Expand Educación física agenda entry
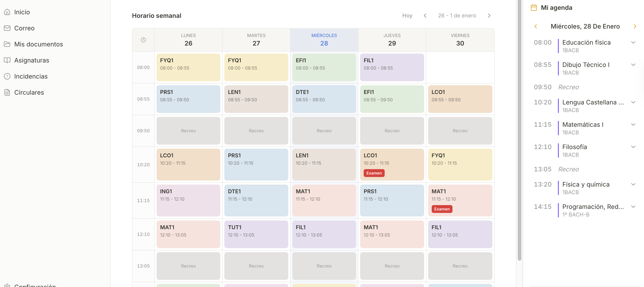The width and height of the screenshot is (644, 287). tap(633, 43)
